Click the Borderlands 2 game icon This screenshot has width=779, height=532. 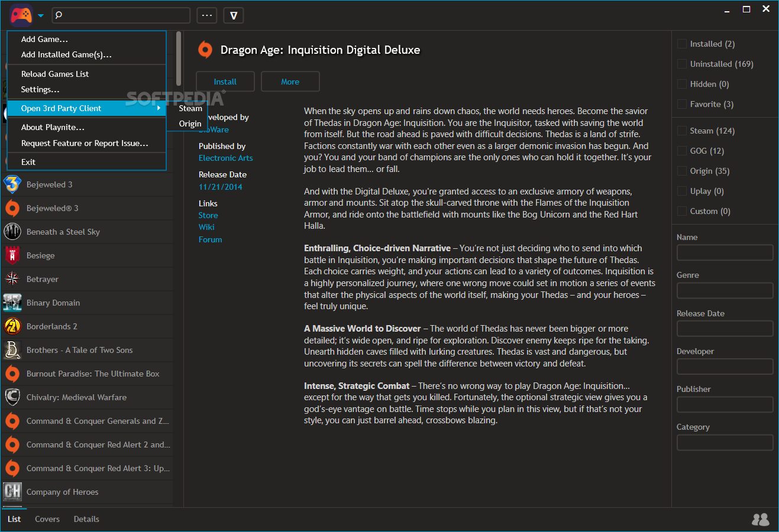[12, 326]
